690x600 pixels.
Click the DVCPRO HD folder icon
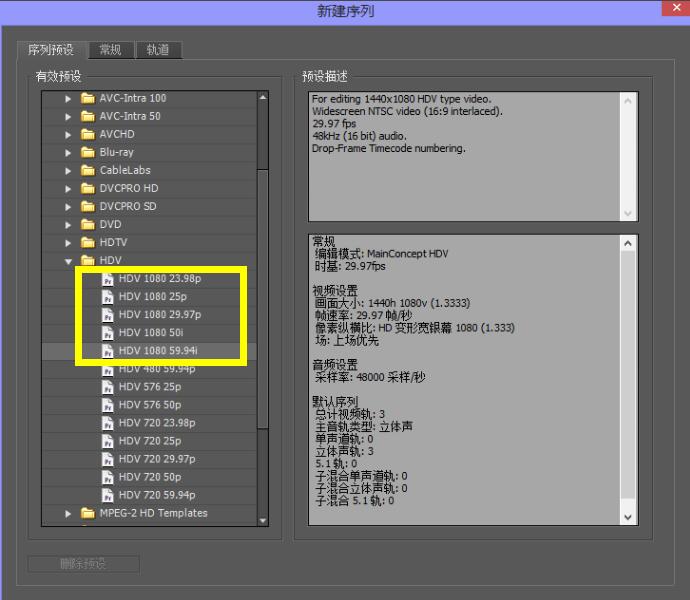[x=88, y=188]
